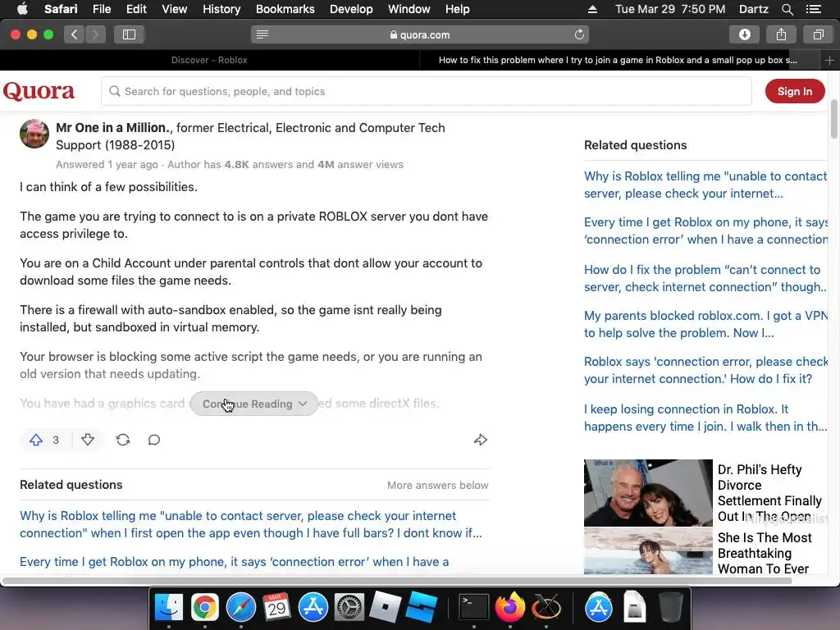Viewport: 840px width, 630px height.
Task: Open the Quora logo home link
Action: click(x=39, y=91)
